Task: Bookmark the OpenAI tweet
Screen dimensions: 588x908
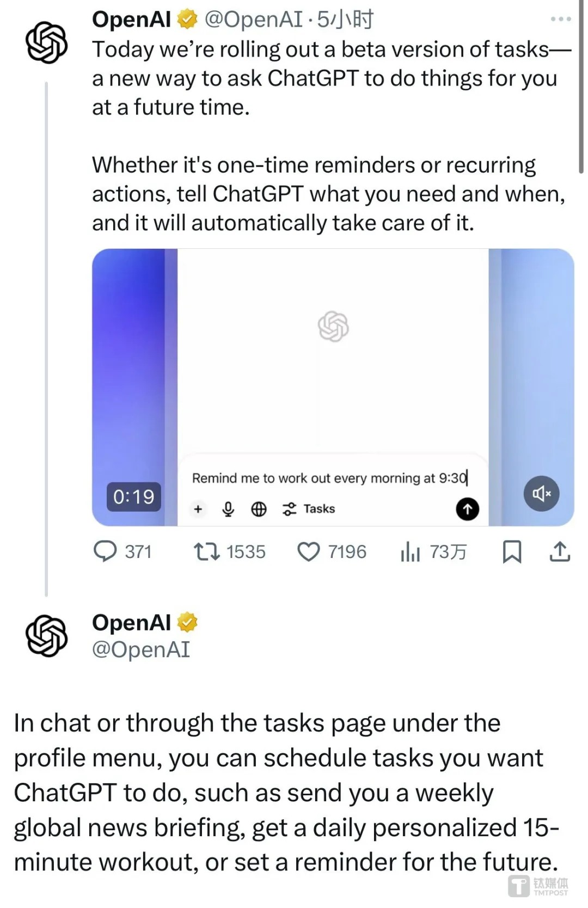Action: click(511, 551)
